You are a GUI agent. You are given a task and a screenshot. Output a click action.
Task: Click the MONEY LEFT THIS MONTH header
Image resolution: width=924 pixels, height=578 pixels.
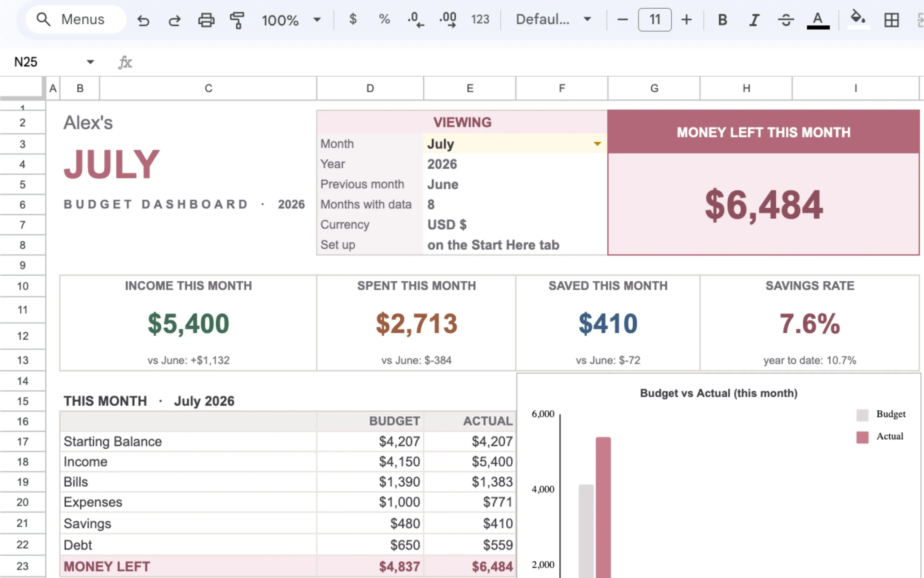click(763, 132)
